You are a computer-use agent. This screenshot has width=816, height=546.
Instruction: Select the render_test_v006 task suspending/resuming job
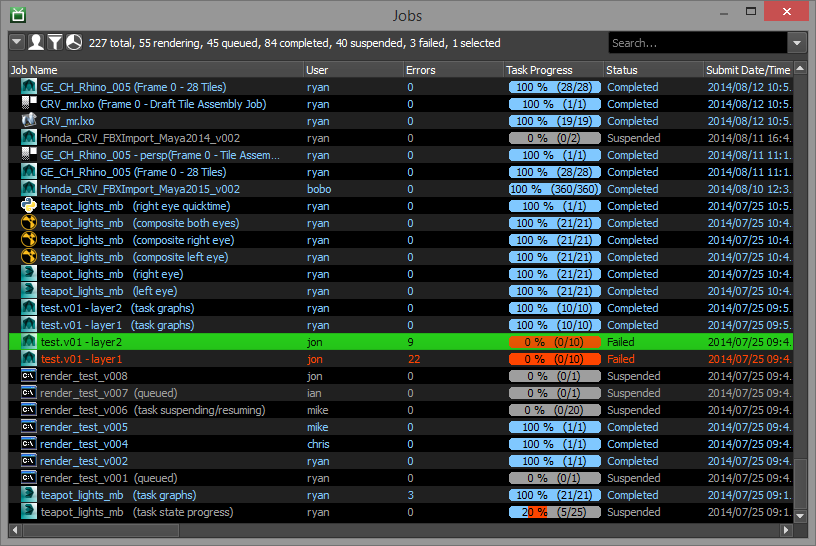pyautogui.click(x=152, y=410)
